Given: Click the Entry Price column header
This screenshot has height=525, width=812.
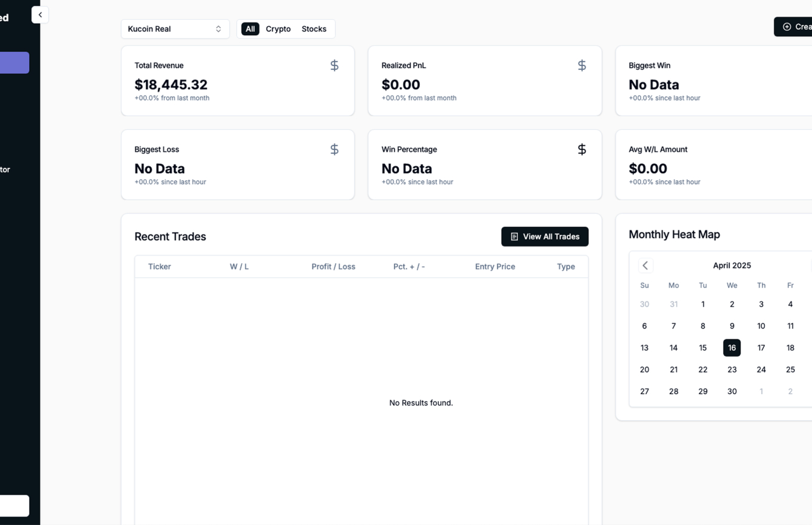Looking at the screenshot, I should (495, 267).
